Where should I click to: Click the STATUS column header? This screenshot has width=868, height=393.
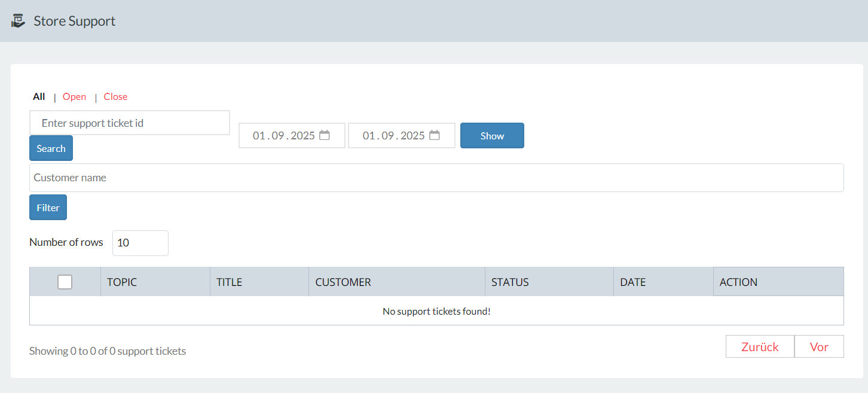(x=510, y=282)
